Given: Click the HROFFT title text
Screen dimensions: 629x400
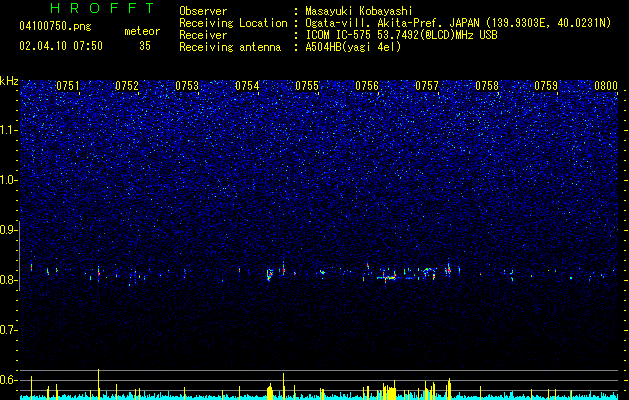Looking at the screenshot, I should point(103,8).
